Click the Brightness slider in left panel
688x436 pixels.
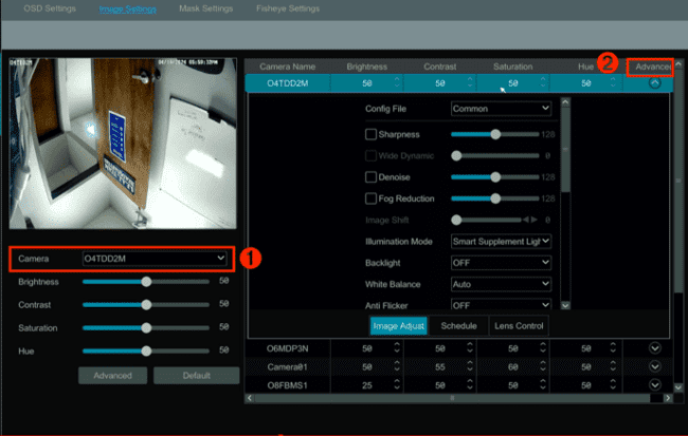(x=146, y=282)
